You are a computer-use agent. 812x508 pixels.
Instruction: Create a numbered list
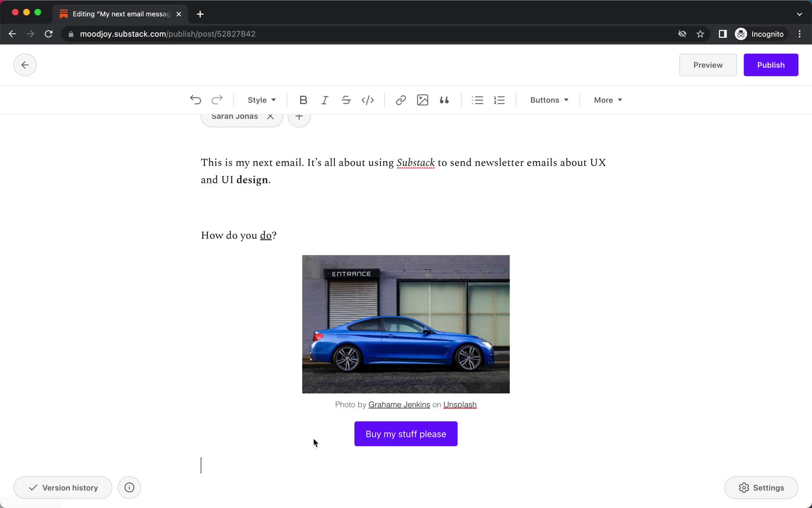tap(499, 100)
